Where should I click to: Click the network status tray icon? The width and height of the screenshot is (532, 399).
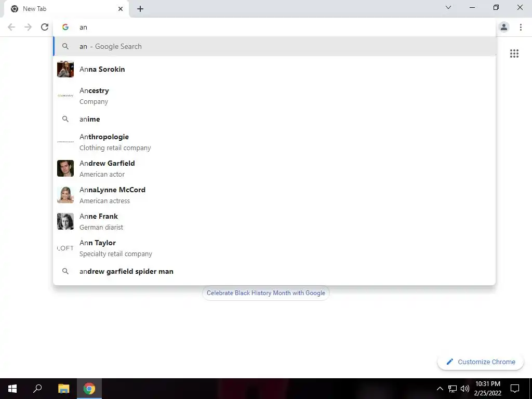click(x=453, y=389)
